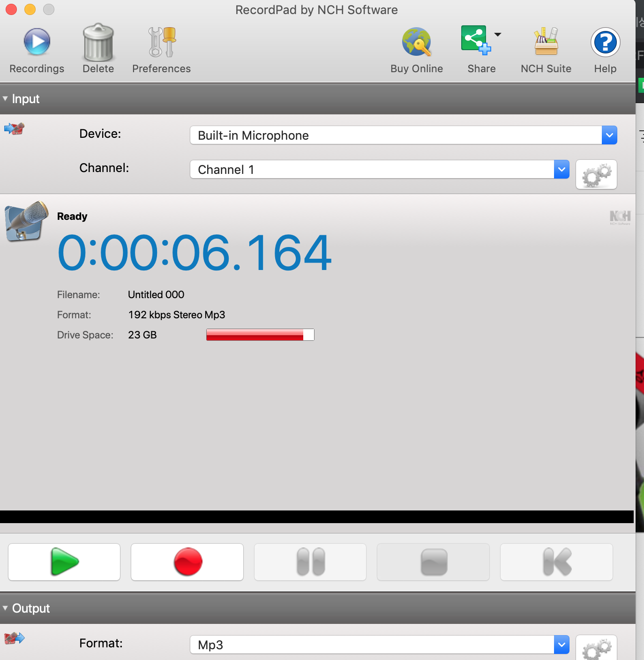Click the green Share icon
Screen dimensions: 644x660
[476, 40]
